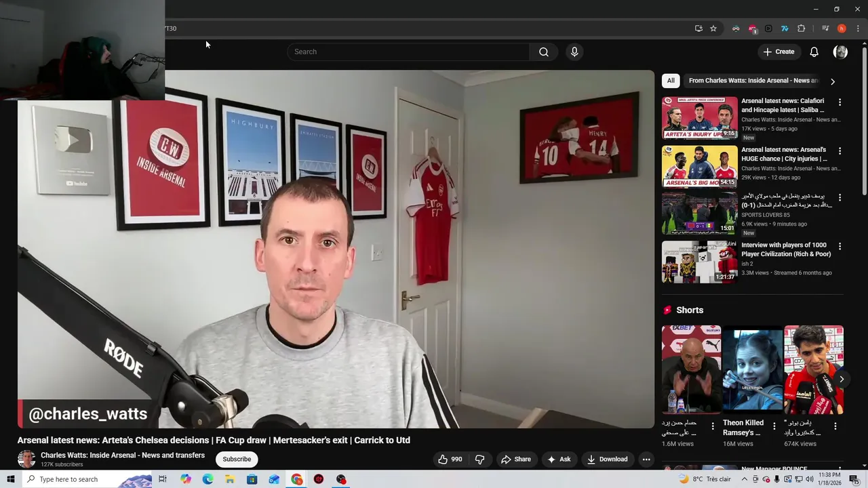This screenshot has width=868, height=488.
Task: Play Calafiori and Hincapie latest thumbnail
Action: click(x=699, y=118)
